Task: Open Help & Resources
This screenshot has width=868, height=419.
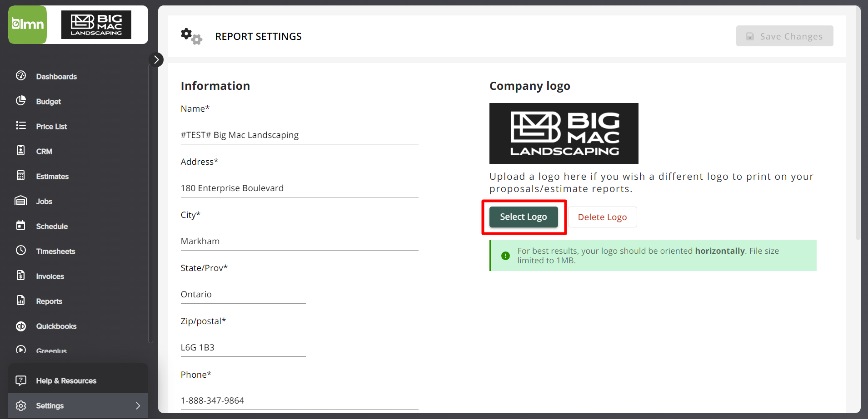Action: click(66, 380)
